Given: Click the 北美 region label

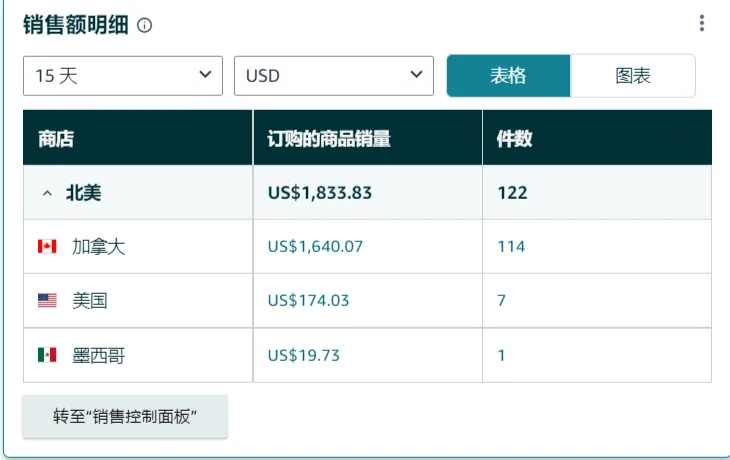Looking at the screenshot, I should (83, 193).
